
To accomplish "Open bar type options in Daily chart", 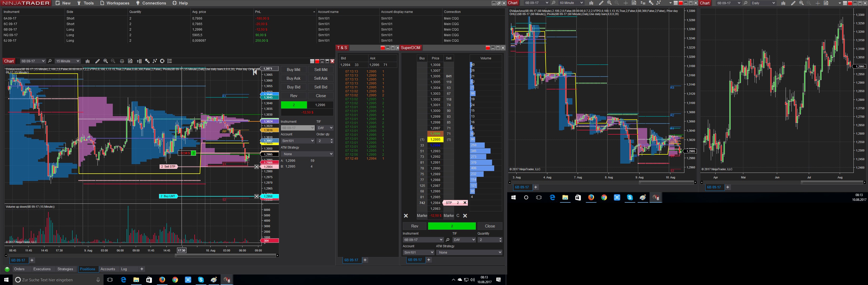I will click(783, 3).
